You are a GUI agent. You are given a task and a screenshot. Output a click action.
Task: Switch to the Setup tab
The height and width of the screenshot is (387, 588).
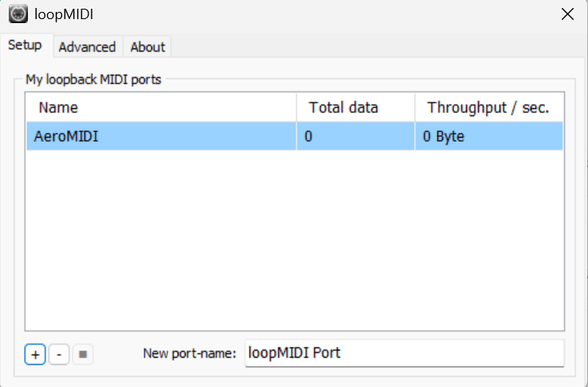(25, 45)
